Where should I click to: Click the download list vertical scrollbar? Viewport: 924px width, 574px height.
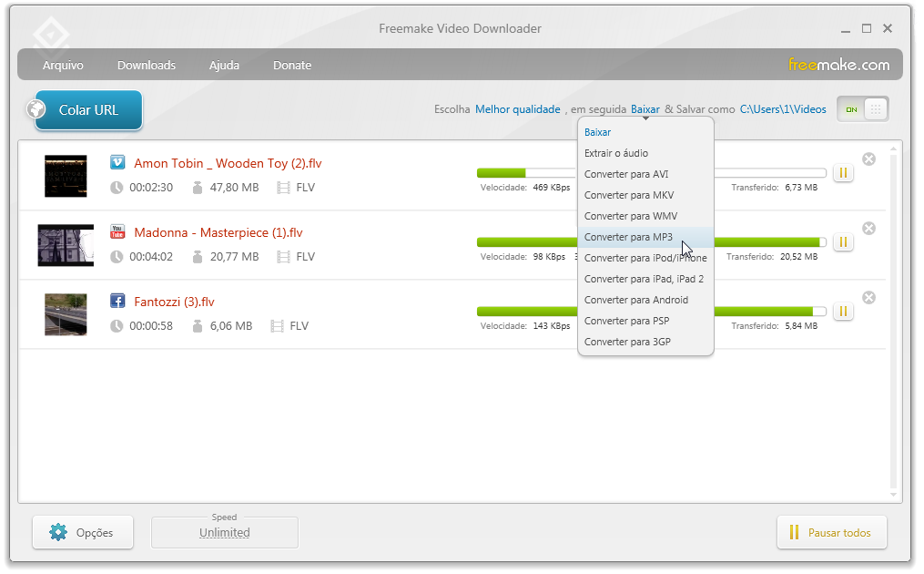[893, 322]
